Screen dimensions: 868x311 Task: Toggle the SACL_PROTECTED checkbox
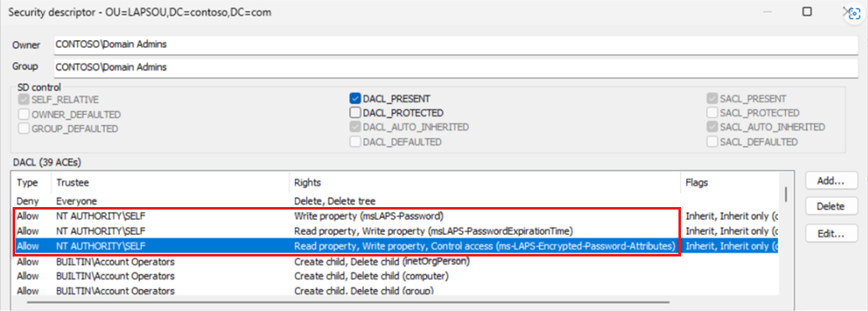click(713, 113)
